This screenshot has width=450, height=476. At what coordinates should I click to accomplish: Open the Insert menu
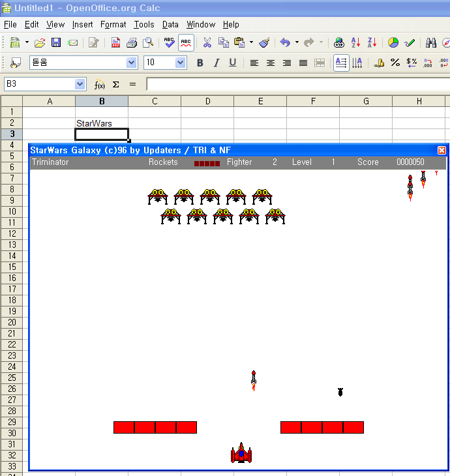(82, 25)
